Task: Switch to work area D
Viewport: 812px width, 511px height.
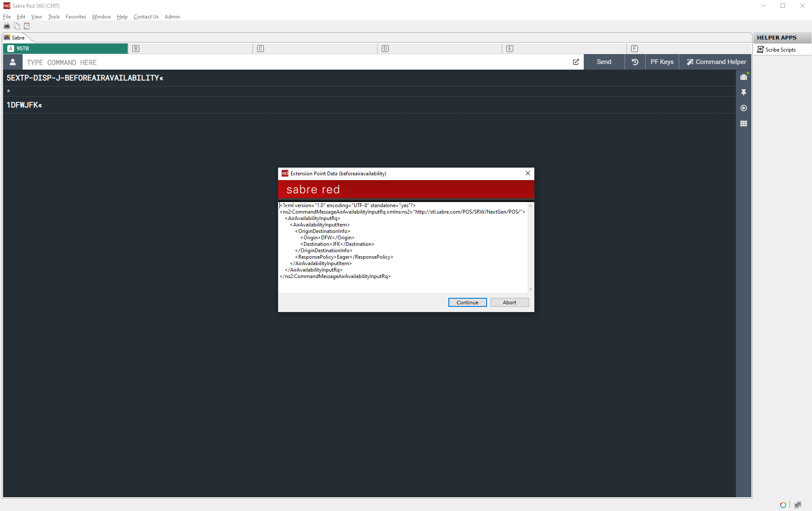Action: (439, 49)
